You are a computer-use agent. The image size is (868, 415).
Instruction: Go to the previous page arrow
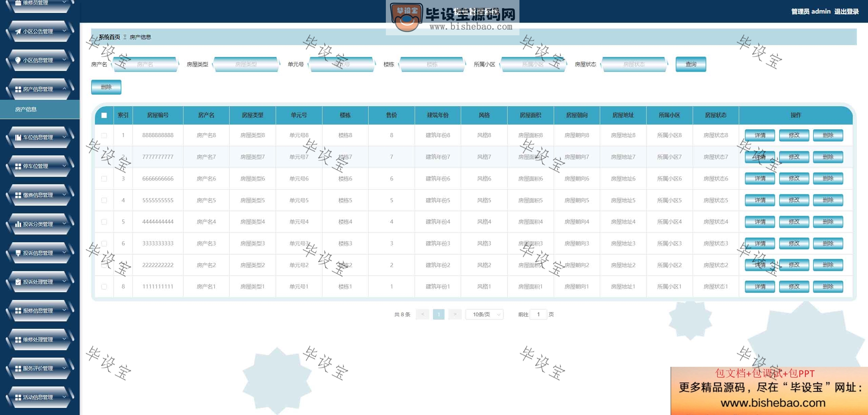(422, 314)
